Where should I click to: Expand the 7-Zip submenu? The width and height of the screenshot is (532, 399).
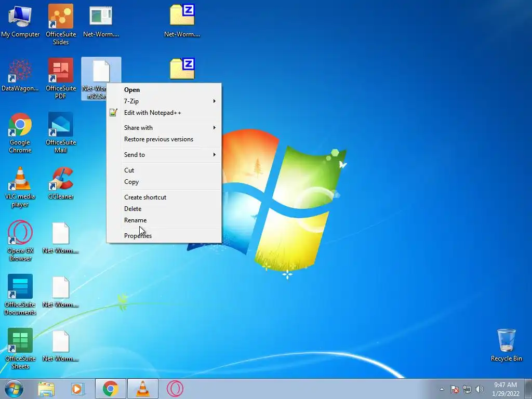[x=164, y=101]
